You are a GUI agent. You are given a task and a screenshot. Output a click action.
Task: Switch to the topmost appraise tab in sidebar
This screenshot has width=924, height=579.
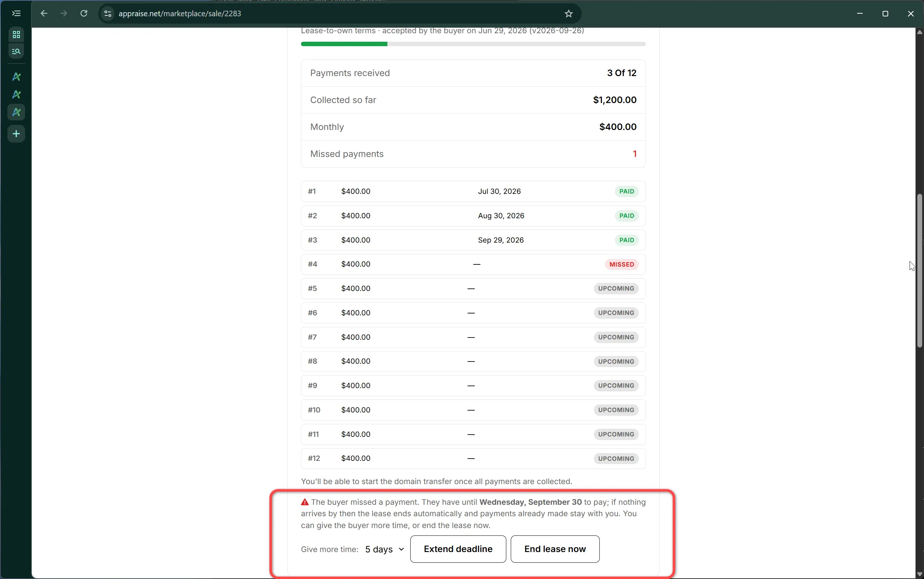tap(16, 77)
